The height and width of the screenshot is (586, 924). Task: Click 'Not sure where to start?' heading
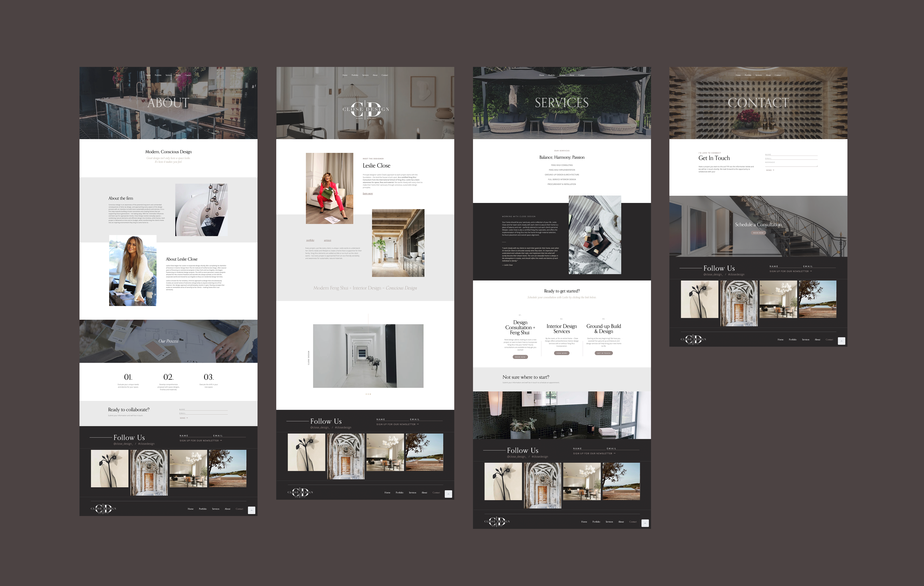click(x=526, y=377)
